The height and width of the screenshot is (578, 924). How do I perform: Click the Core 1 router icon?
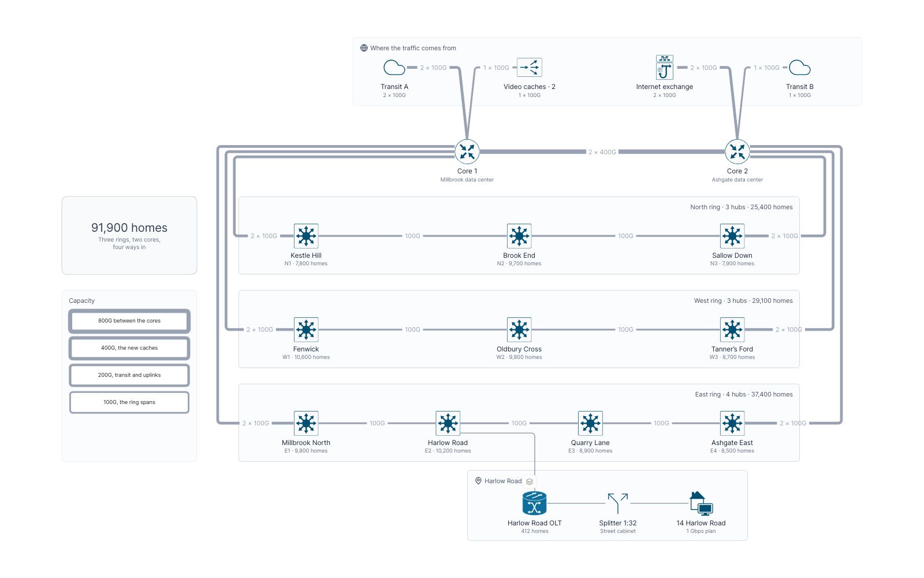click(467, 152)
